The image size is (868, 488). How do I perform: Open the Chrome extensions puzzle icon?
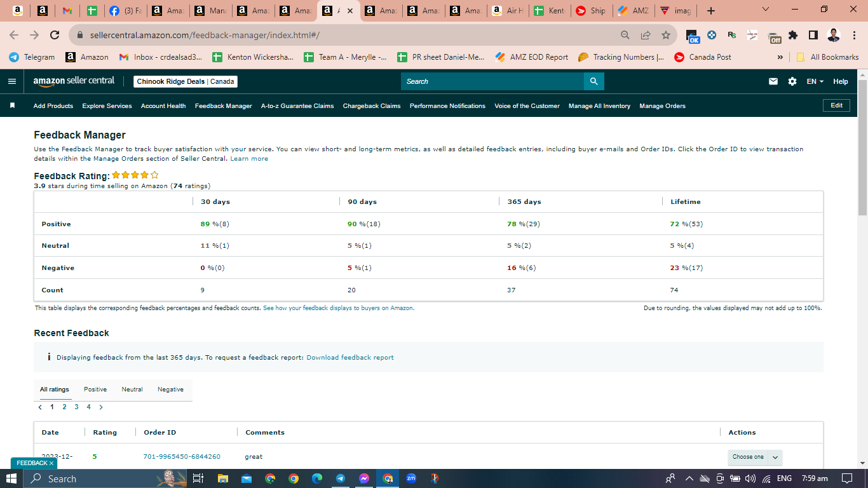click(792, 35)
